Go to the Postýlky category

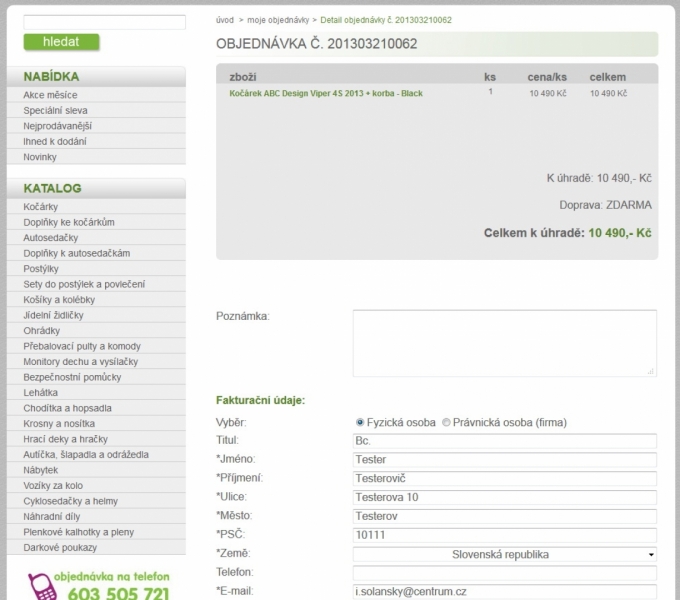(x=41, y=269)
